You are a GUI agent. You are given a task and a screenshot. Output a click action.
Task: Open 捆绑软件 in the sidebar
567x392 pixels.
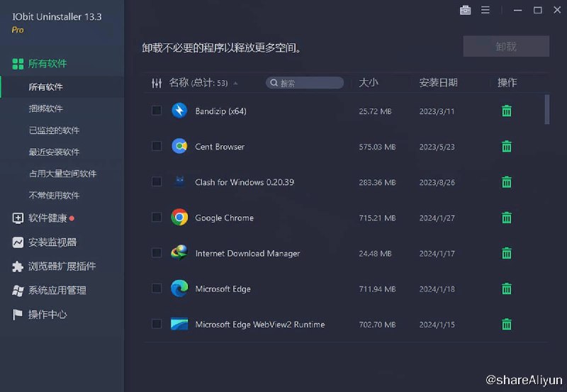coord(46,108)
